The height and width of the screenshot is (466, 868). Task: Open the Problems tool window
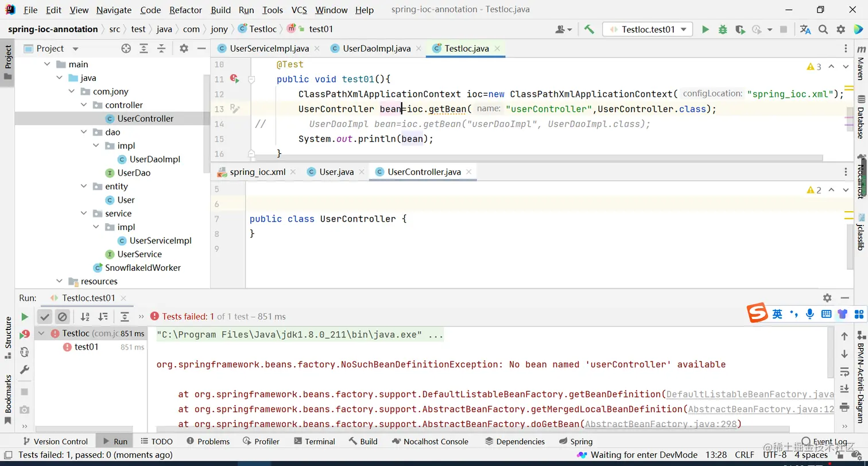pos(208,441)
